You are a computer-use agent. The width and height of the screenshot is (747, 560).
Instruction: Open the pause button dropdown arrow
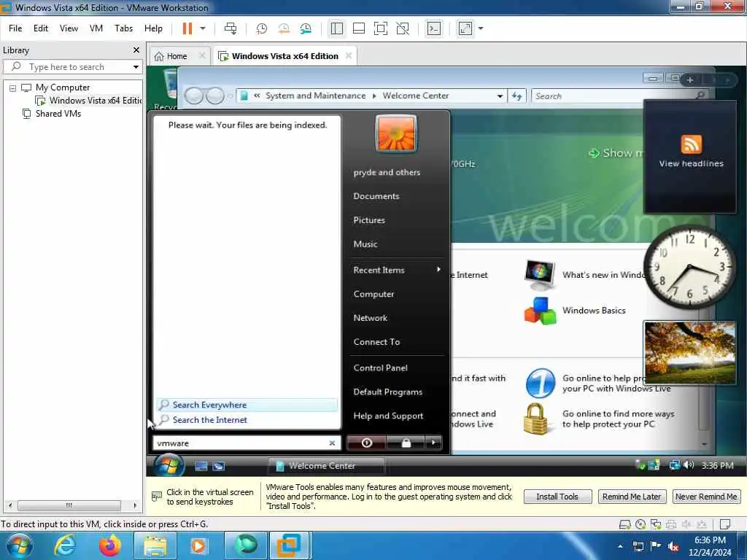(x=203, y=28)
